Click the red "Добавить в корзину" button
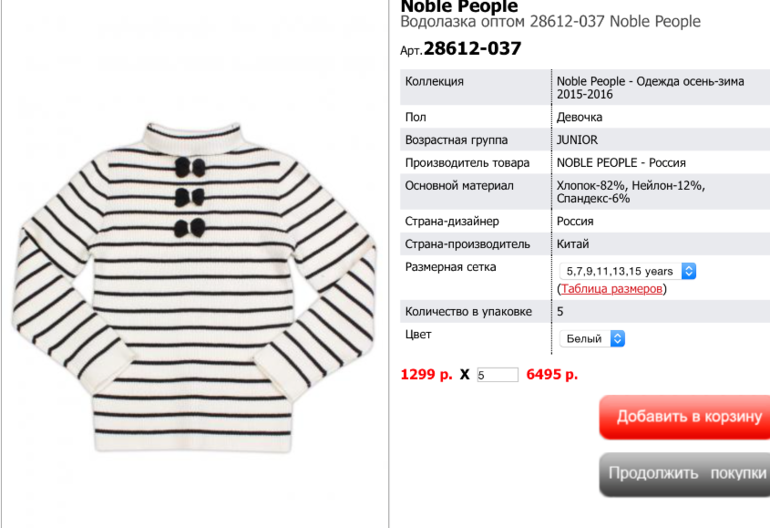 pos(685,417)
